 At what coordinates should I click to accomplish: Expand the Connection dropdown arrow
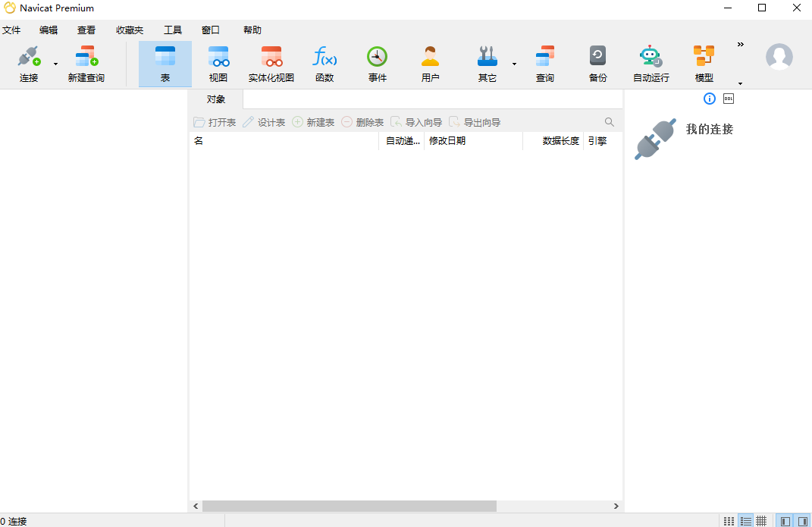tap(55, 64)
